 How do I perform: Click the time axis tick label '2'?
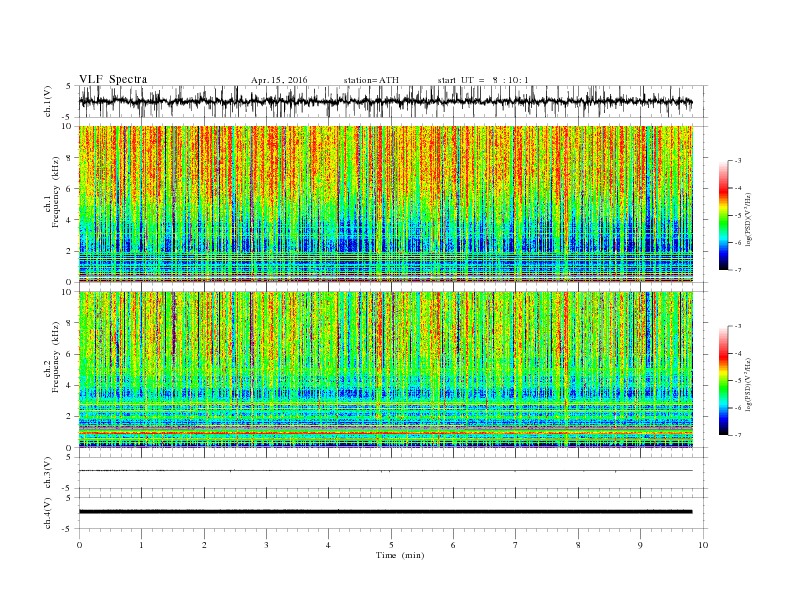204,545
